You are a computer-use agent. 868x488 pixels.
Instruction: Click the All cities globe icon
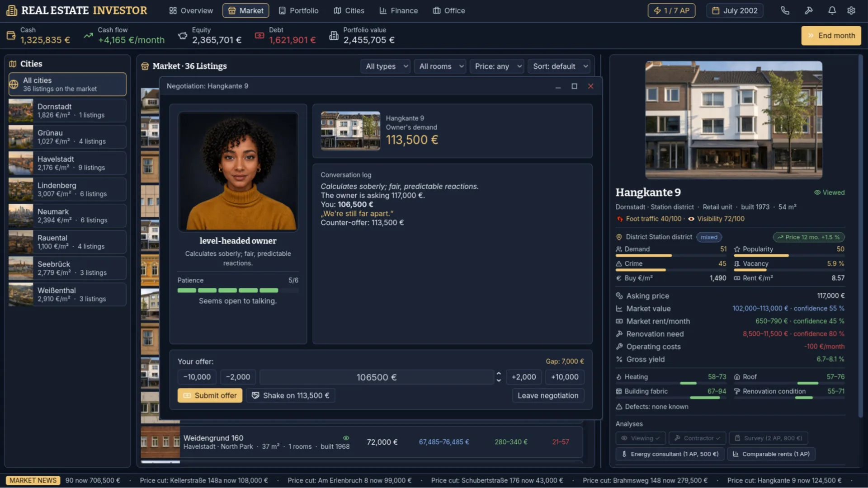tap(14, 84)
